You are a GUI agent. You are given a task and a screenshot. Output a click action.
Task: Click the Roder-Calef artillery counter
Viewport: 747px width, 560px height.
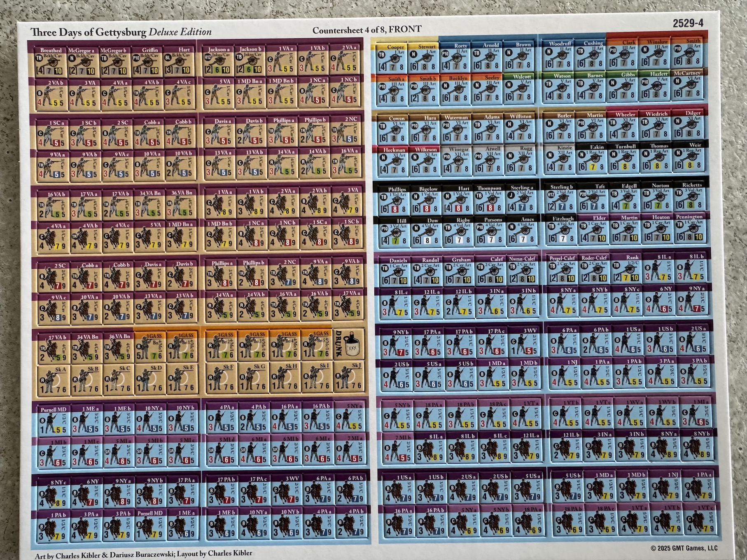coord(595,270)
